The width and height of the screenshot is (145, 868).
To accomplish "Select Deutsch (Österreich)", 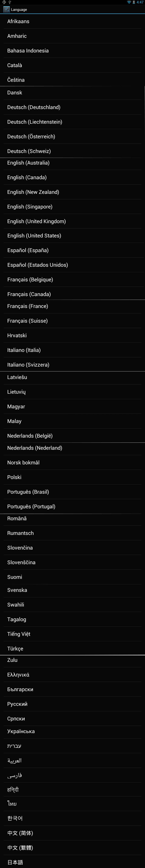I will [x=72, y=137].
